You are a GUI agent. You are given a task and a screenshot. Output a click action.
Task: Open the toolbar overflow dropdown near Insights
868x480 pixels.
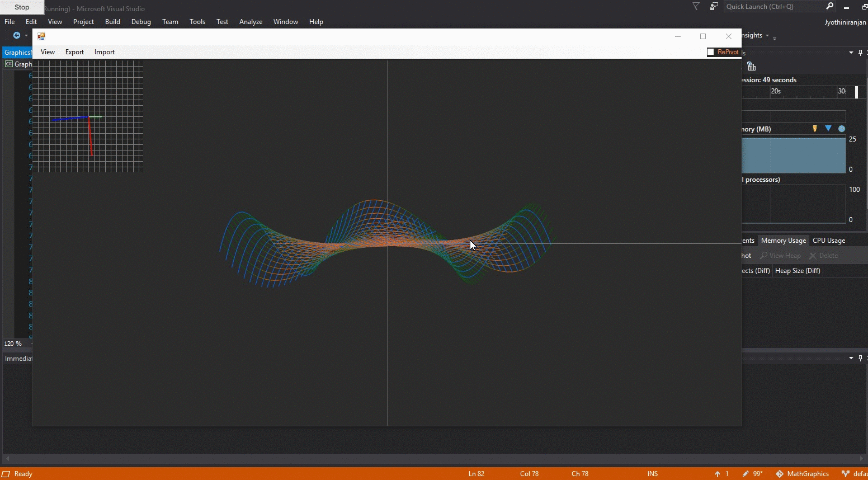pos(775,37)
